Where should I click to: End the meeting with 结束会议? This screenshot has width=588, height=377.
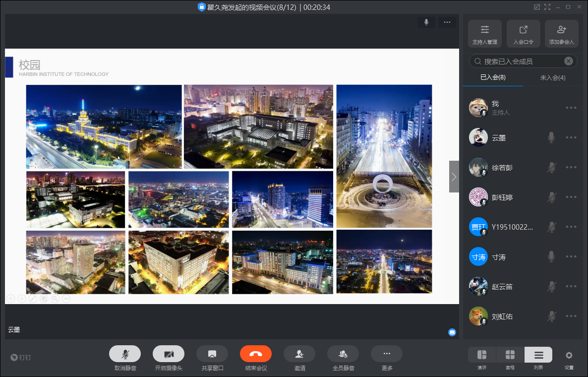click(x=256, y=354)
